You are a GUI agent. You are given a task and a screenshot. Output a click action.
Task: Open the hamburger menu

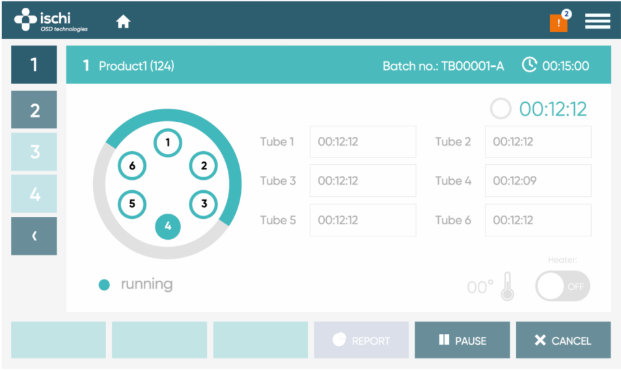tap(597, 21)
